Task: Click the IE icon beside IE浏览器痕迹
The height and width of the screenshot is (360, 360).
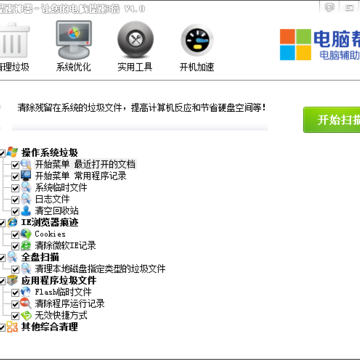Action: point(12,222)
